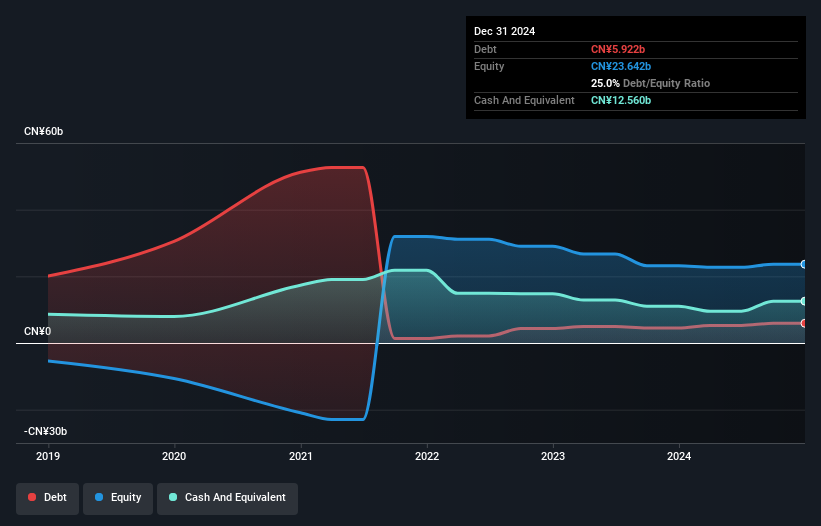The image size is (821, 526).
Task: Toggle Cash And Equivalent legend button
Action: coord(227,498)
